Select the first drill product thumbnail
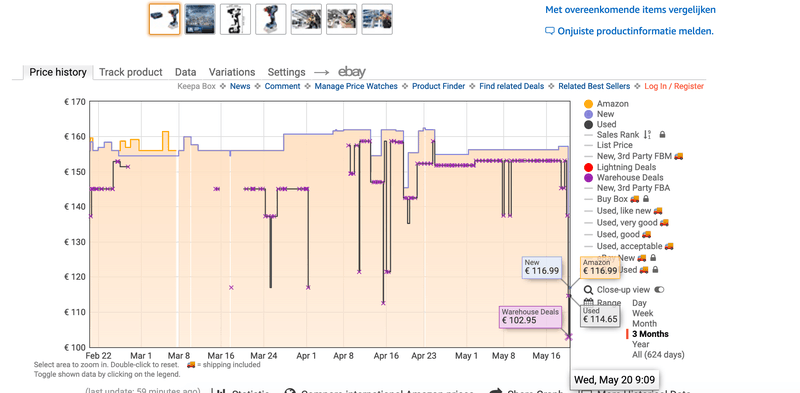Viewport: 800px width, 393px height. point(165,19)
